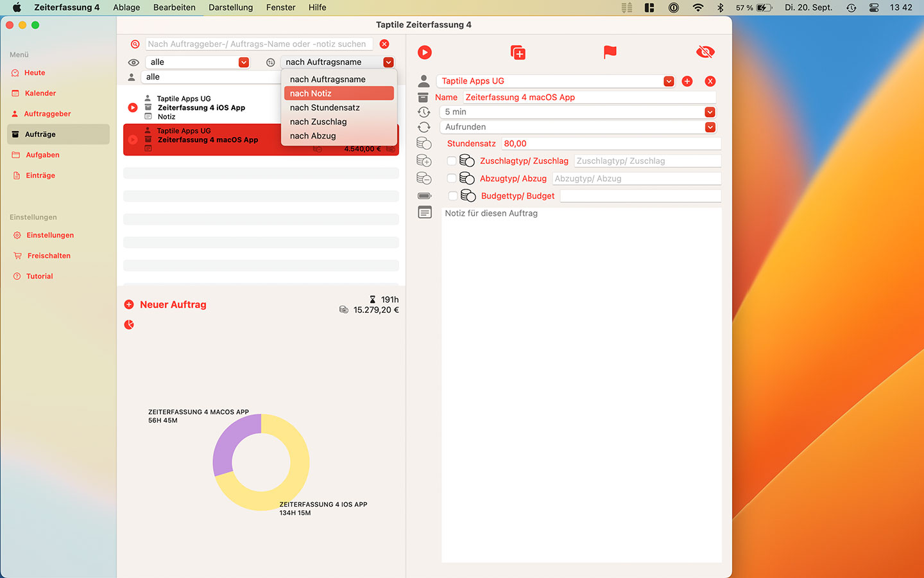Click the pie chart icon below Neuer Auftrag
Viewport: 924px width, 578px height.
[129, 324]
